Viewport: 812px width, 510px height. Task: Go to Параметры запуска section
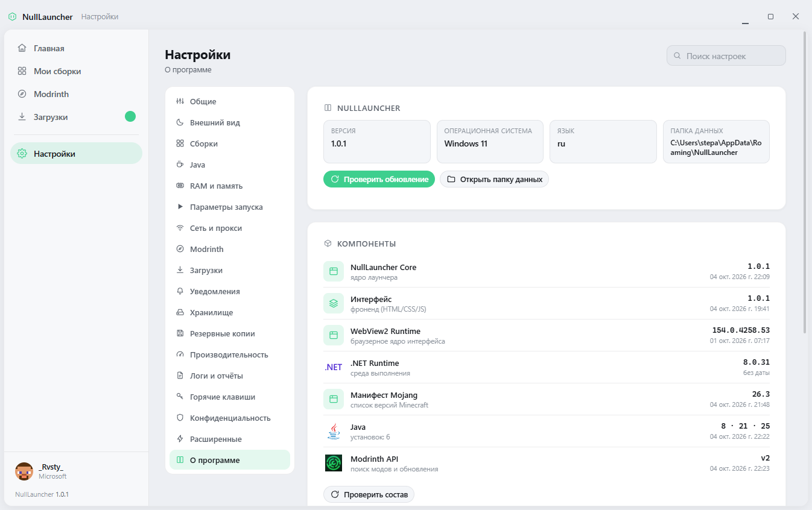pos(230,207)
